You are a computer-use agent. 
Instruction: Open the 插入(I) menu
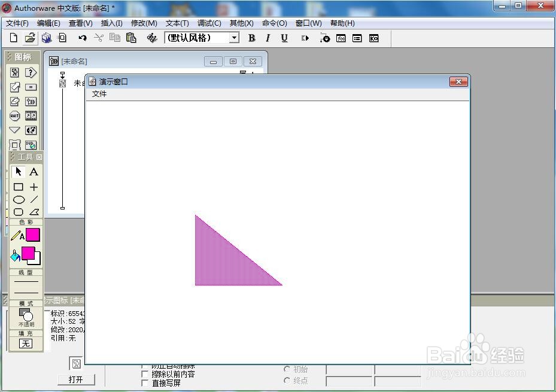[x=112, y=23]
